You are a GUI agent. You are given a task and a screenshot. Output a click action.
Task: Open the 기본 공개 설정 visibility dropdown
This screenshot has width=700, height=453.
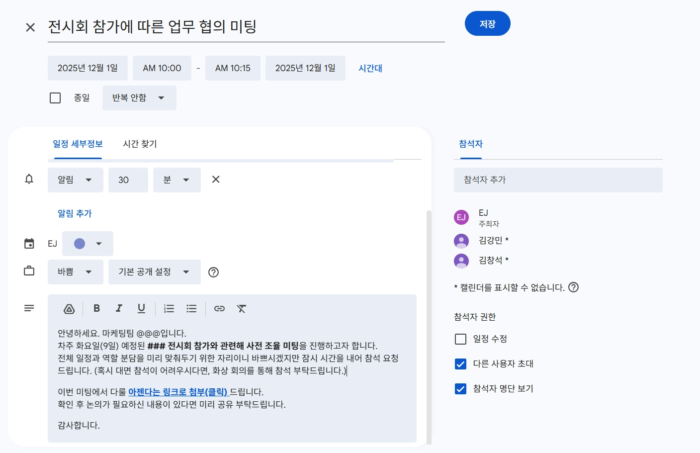[155, 272]
